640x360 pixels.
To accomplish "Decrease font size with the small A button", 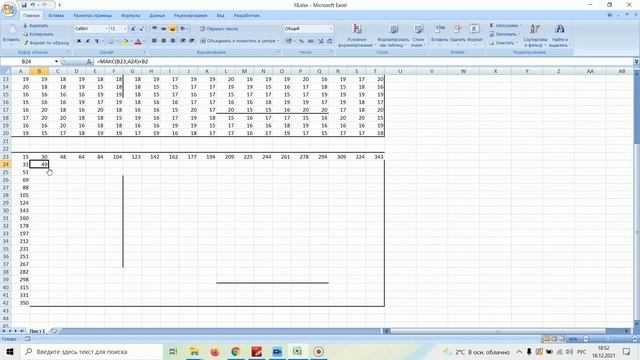I will 142,29.
